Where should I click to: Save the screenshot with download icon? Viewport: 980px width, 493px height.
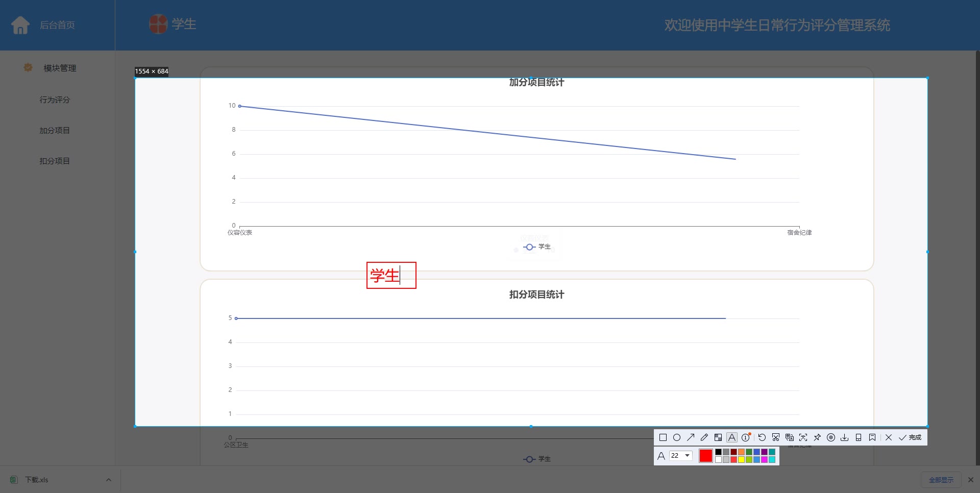tap(845, 437)
